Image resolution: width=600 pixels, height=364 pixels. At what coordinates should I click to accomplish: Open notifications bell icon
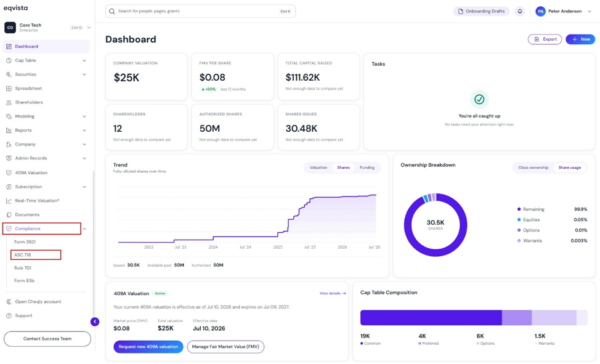(x=520, y=12)
